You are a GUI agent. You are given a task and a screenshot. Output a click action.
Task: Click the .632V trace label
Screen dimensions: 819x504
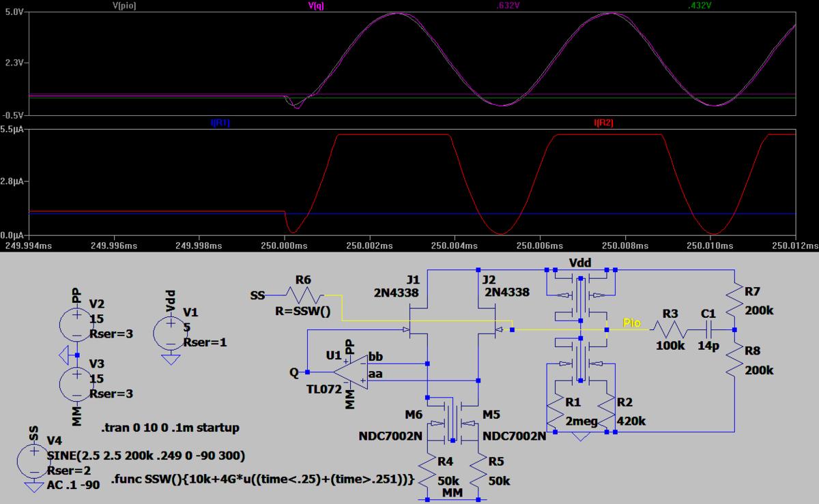pyautogui.click(x=508, y=5)
